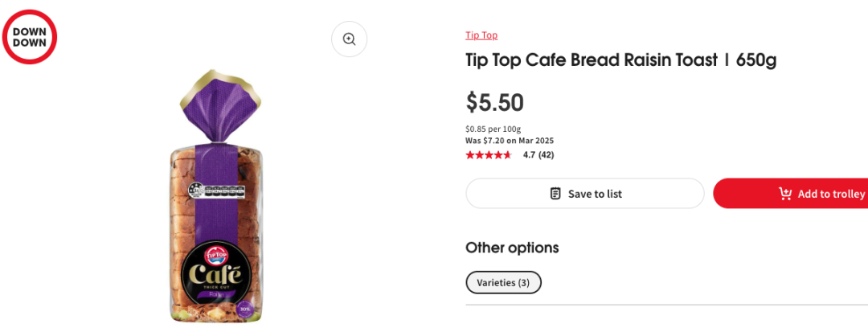Image resolution: width=868 pixels, height=328 pixels.
Task: Click the bread loaf product image
Action: (216, 195)
